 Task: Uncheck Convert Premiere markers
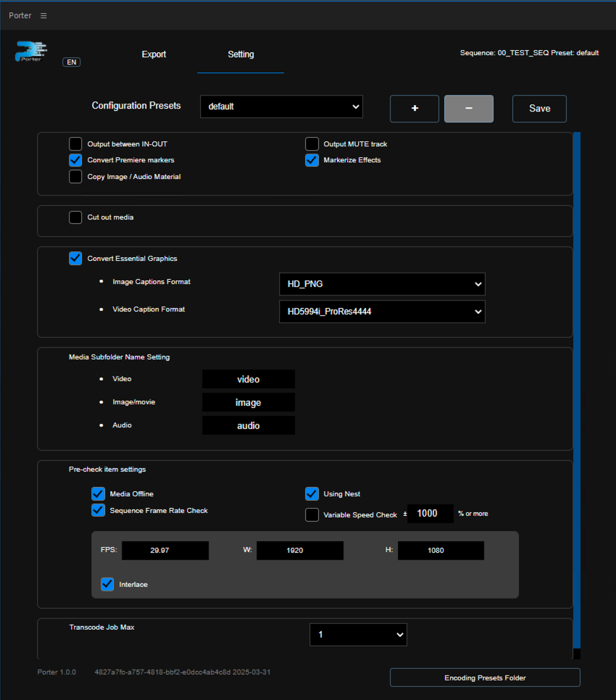pyautogui.click(x=75, y=160)
